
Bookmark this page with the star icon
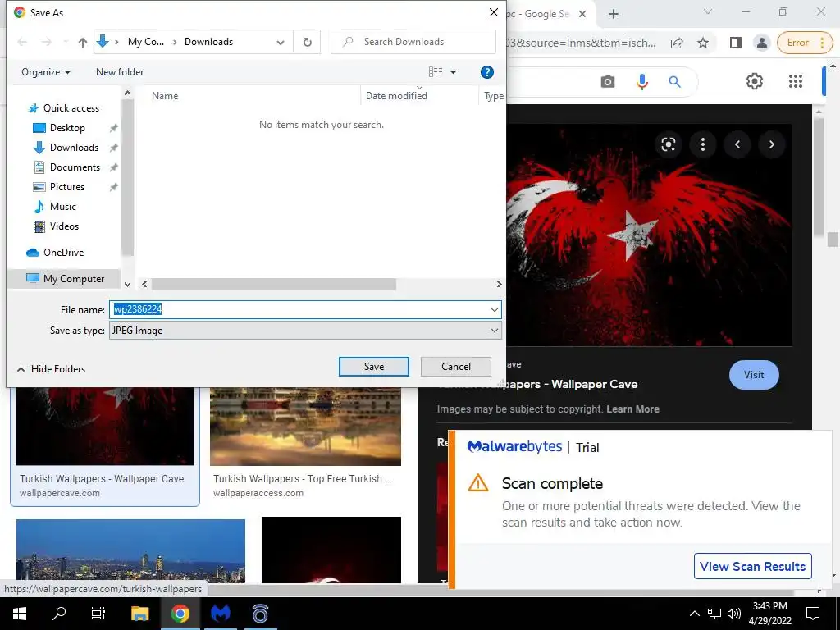click(x=703, y=43)
